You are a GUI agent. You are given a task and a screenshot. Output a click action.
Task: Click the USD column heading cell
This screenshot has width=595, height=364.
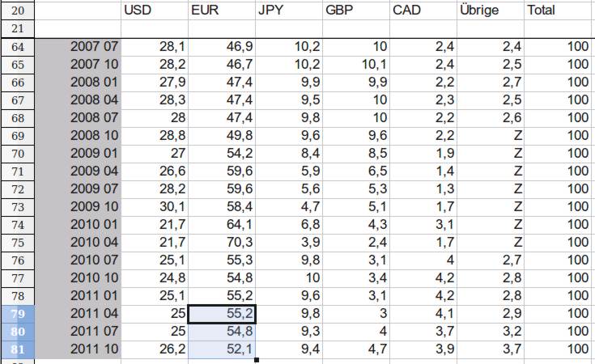[x=154, y=11]
